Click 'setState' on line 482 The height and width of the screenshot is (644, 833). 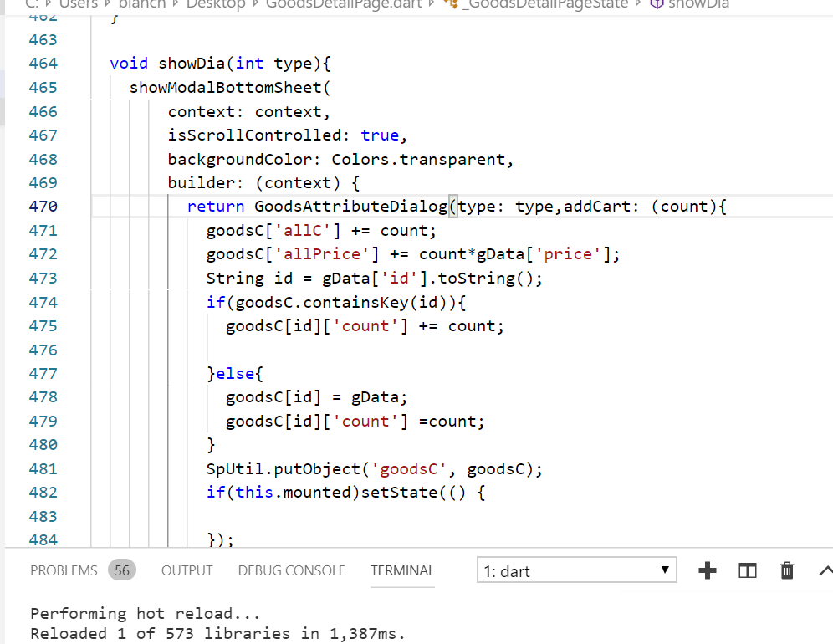tap(399, 493)
